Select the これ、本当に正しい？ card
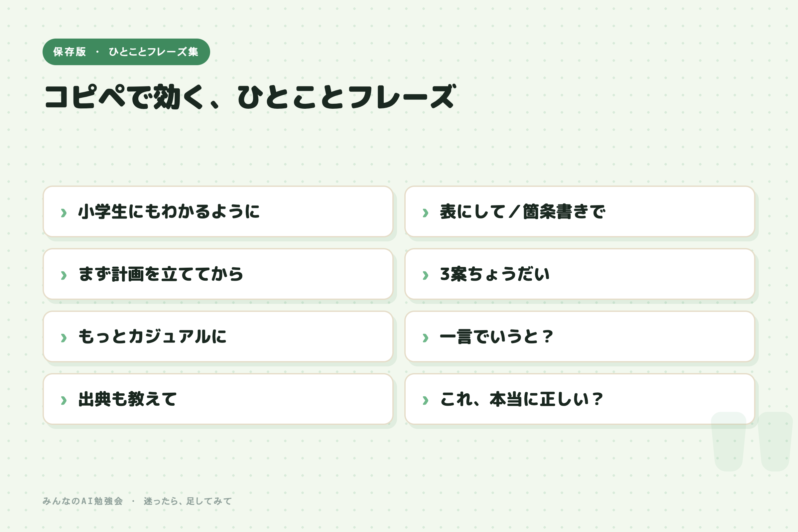Viewport: 798px width, 532px height. coord(580,399)
